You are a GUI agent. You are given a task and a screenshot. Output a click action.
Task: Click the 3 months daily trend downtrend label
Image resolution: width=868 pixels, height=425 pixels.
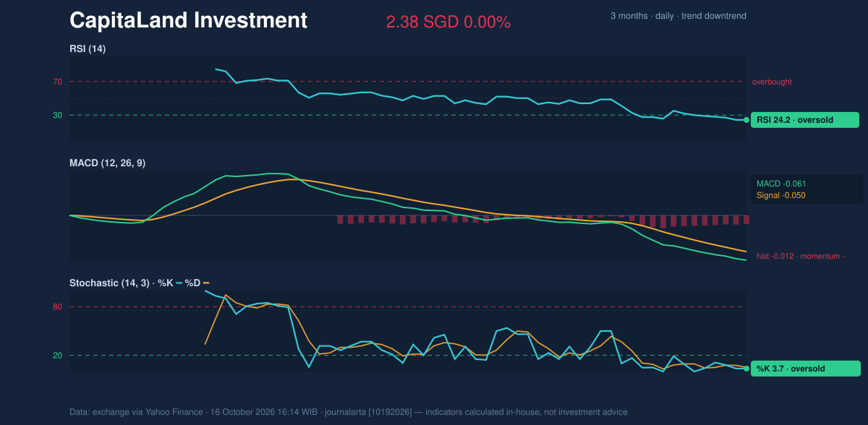[x=678, y=16]
